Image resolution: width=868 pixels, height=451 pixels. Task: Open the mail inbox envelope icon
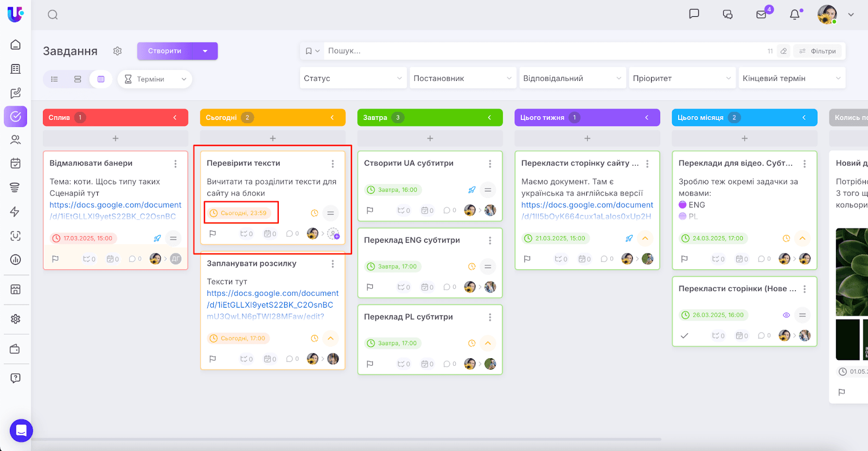(762, 15)
